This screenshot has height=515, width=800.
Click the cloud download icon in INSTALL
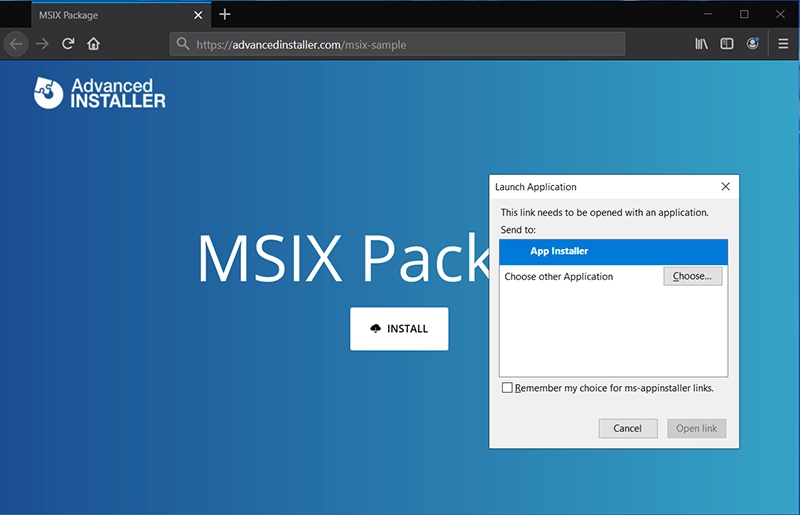click(x=376, y=328)
